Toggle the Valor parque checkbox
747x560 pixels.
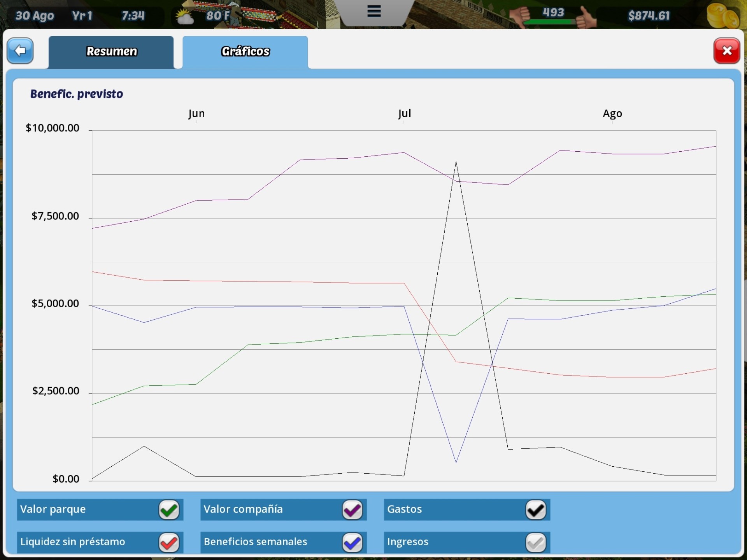(169, 510)
